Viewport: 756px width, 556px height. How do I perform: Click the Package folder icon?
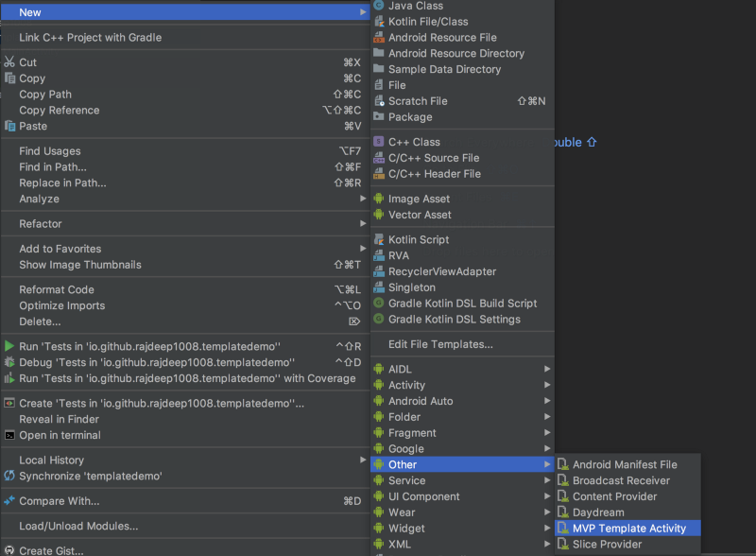379,116
